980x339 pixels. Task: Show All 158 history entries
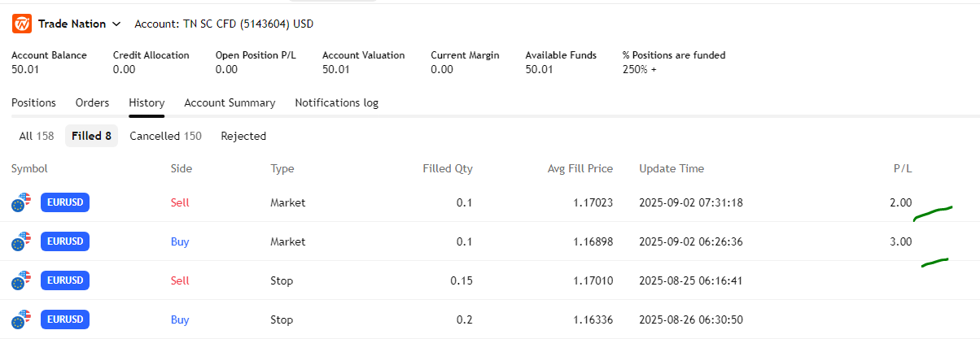pos(37,136)
